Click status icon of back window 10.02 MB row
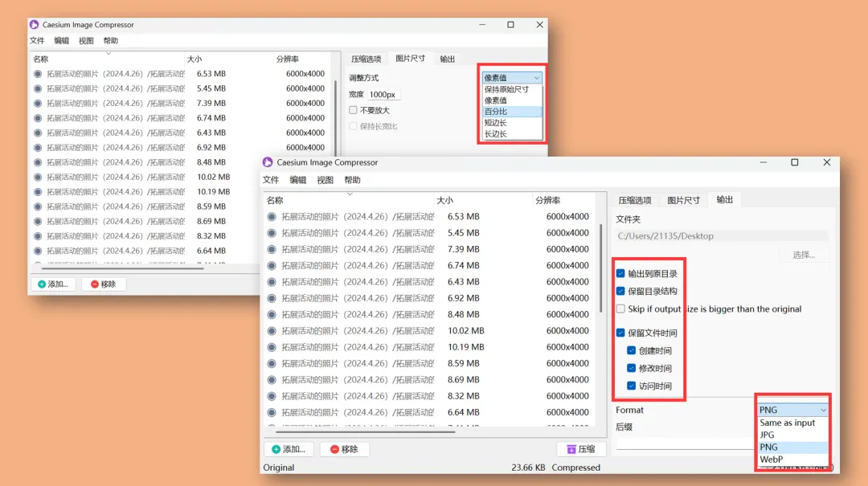The height and width of the screenshot is (486, 868). (38, 178)
